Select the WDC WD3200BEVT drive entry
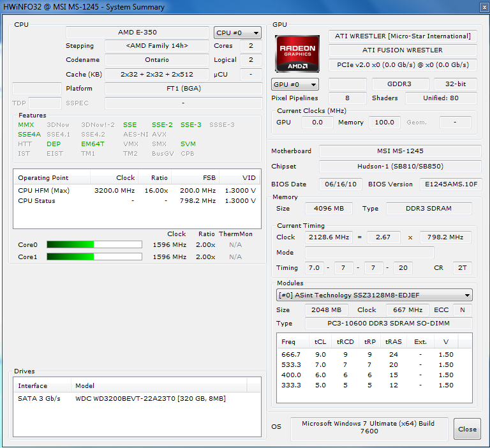 pos(151,398)
